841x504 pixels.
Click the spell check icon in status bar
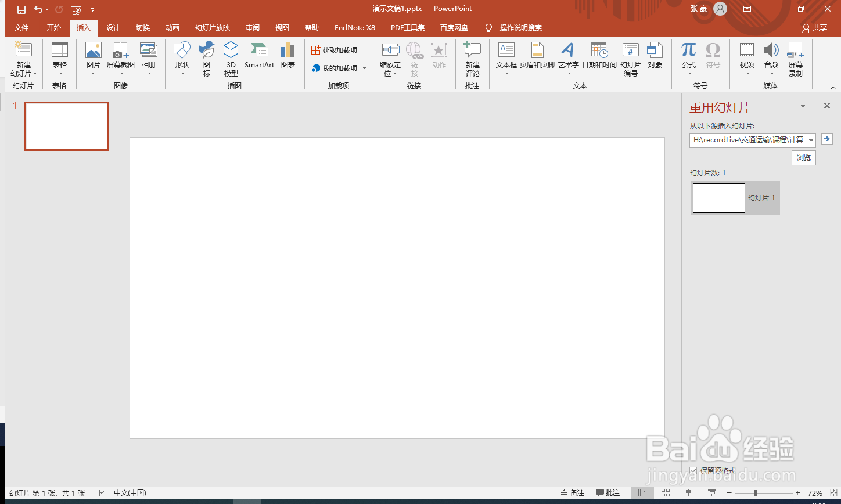click(100, 493)
